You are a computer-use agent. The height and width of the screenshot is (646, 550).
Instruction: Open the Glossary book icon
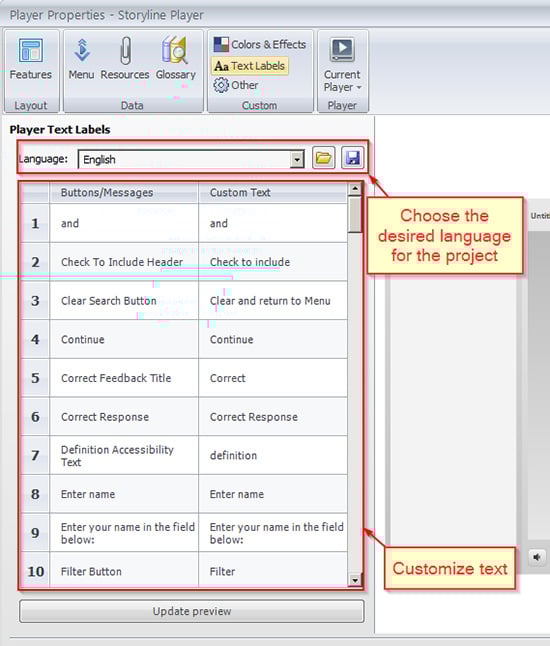pos(176,59)
